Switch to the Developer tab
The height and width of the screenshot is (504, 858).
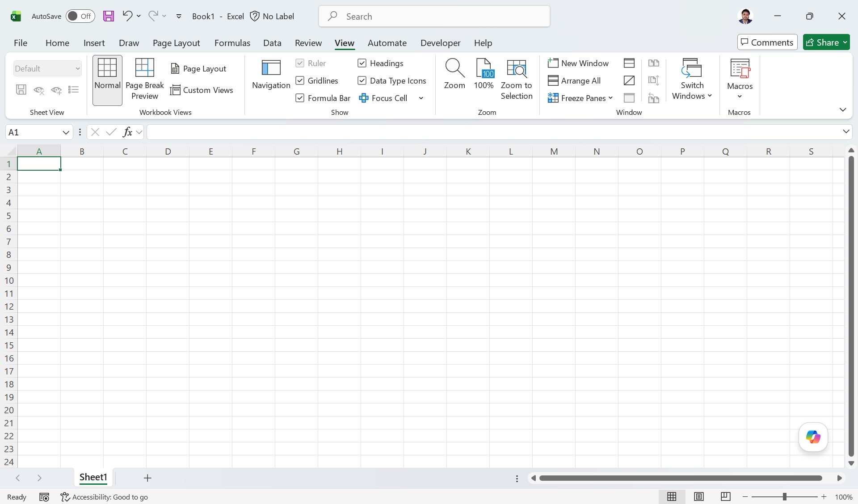tap(440, 43)
